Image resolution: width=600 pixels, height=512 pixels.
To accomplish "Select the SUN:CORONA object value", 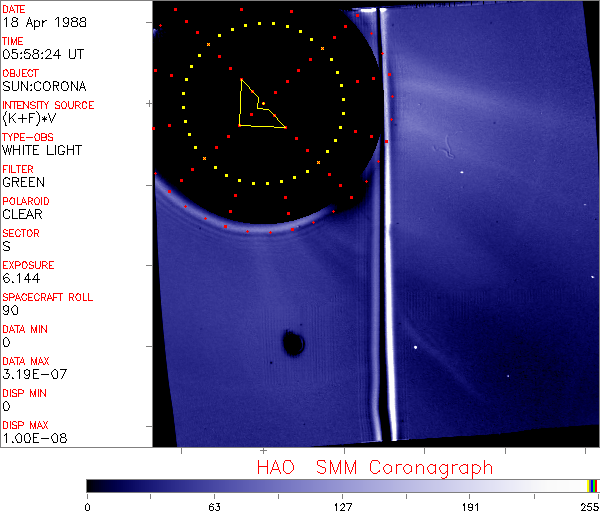I will pos(44,86).
